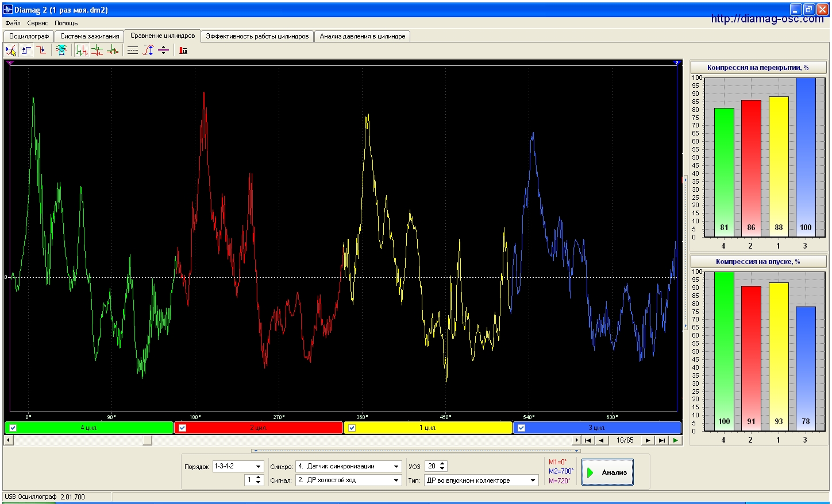
Task: Open the Сигнал channel dropdown
Action: click(x=396, y=480)
